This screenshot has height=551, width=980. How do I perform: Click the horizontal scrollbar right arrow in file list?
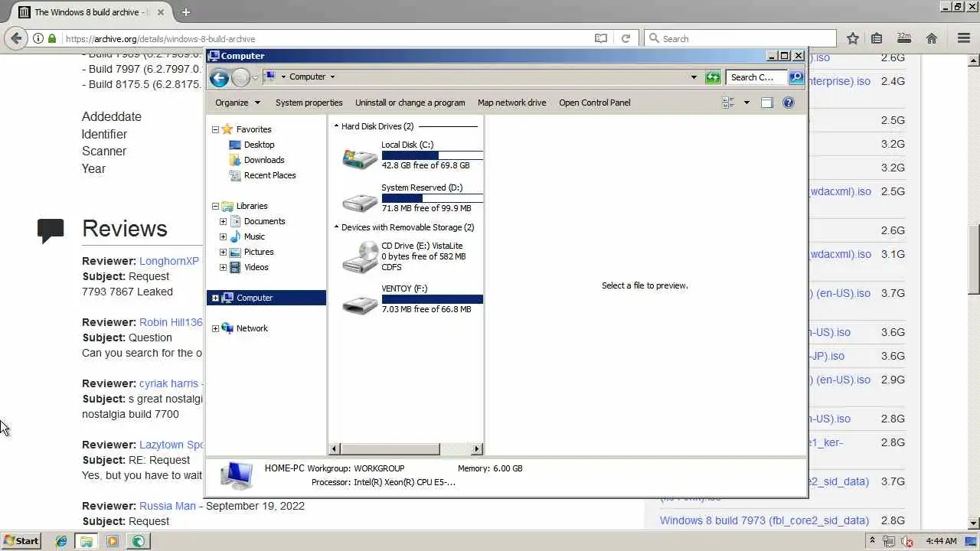[x=477, y=449]
